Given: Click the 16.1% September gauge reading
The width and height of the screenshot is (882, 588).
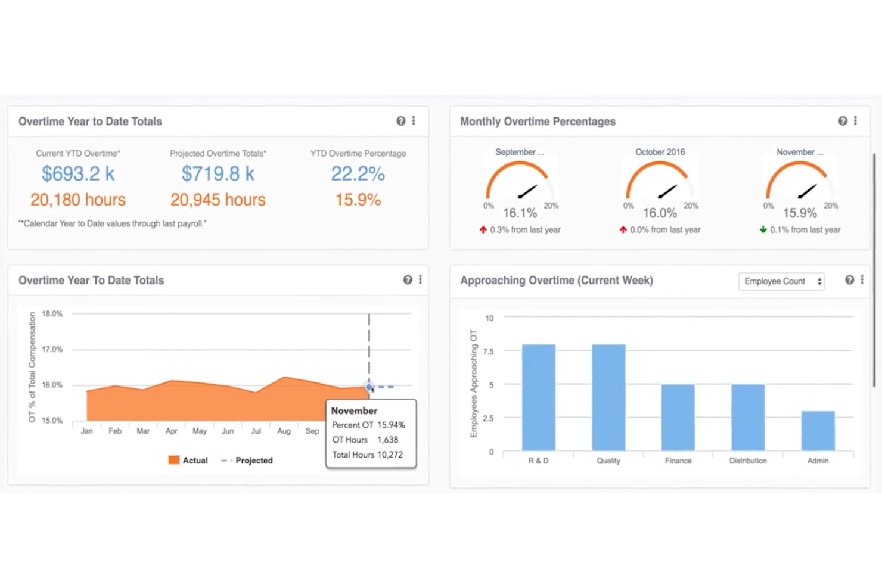Looking at the screenshot, I should tap(520, 213).
